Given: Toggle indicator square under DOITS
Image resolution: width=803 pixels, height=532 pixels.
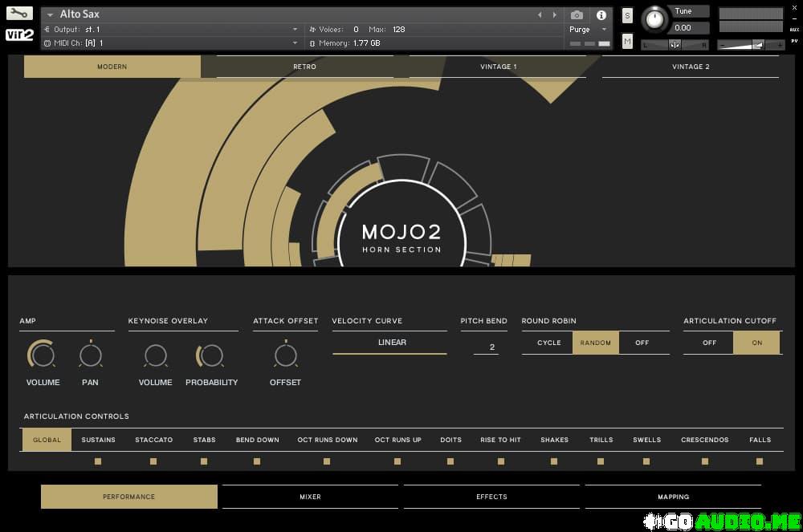Looking at the screenshot, I should 450,461.
